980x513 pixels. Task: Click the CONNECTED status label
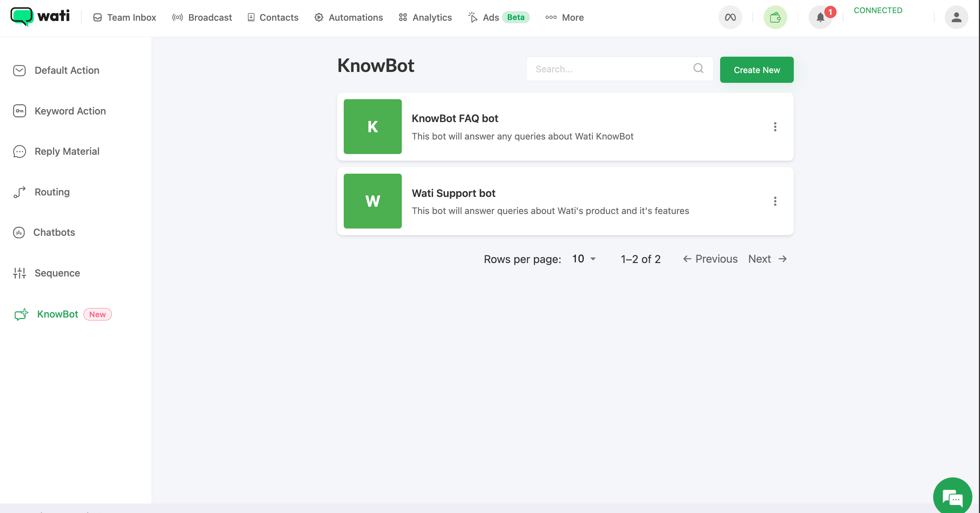[x=878, y=10]
